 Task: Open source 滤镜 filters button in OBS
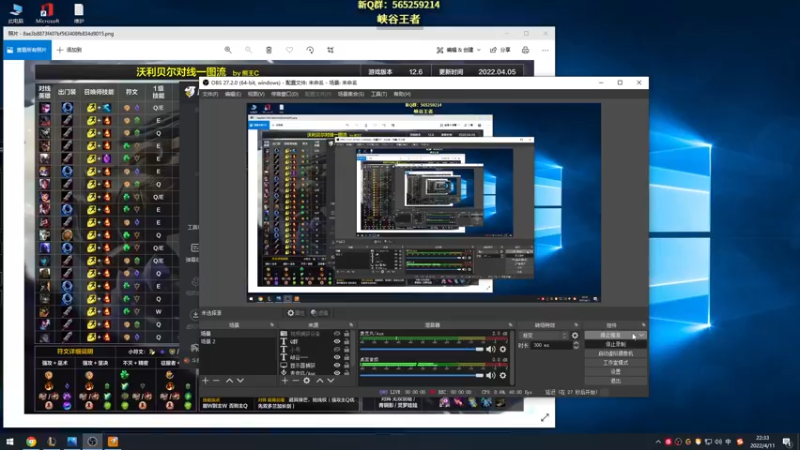coord(320,313)
